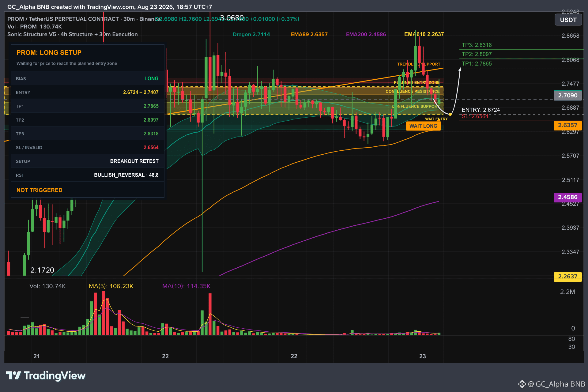Click the EMA89 2.6357 legend label
Screen dimensions: 588x392
[309, 34]
